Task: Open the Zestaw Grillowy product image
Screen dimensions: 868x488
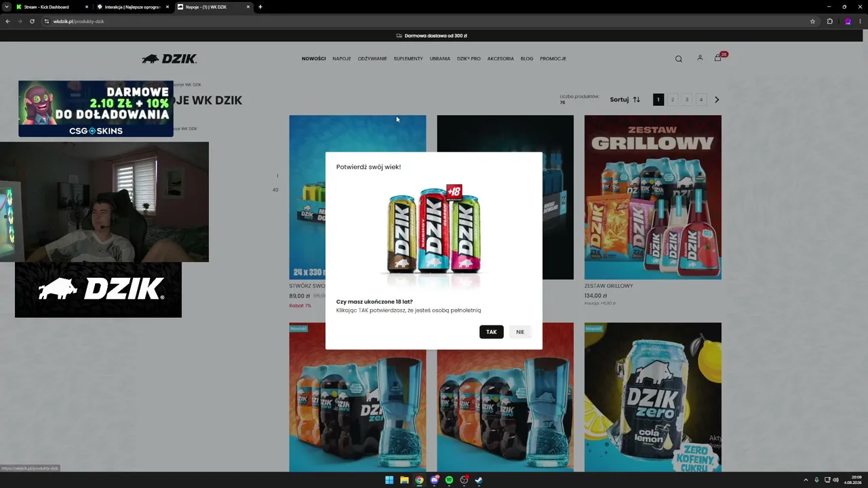Action: tap(653, 197)
